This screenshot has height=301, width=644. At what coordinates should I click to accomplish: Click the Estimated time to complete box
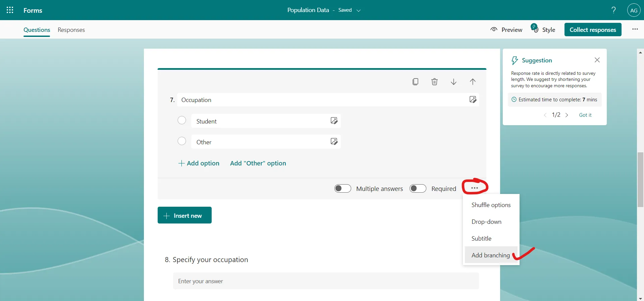[x=555, y=100]
